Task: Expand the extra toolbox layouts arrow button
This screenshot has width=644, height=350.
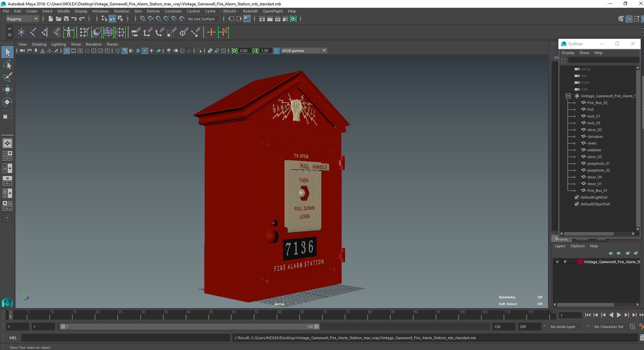Action: point(7,218)
